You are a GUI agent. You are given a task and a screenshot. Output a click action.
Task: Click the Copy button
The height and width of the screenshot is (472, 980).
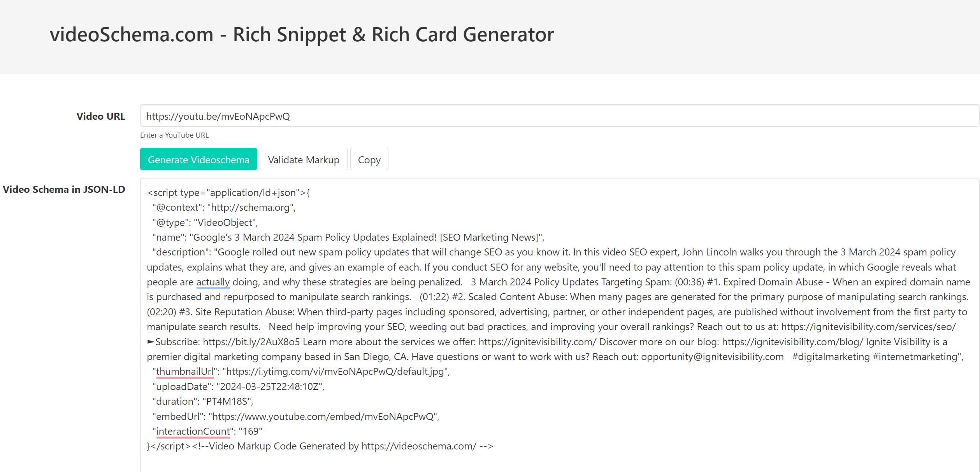[369, 160]
